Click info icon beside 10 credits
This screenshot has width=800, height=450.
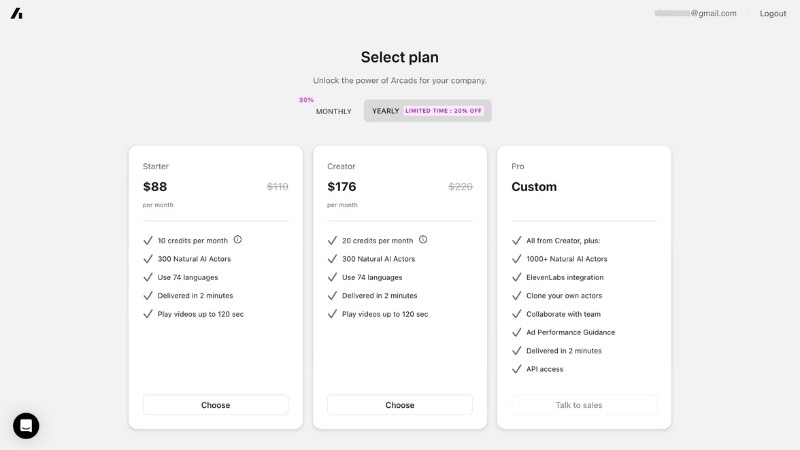[238, 240]
